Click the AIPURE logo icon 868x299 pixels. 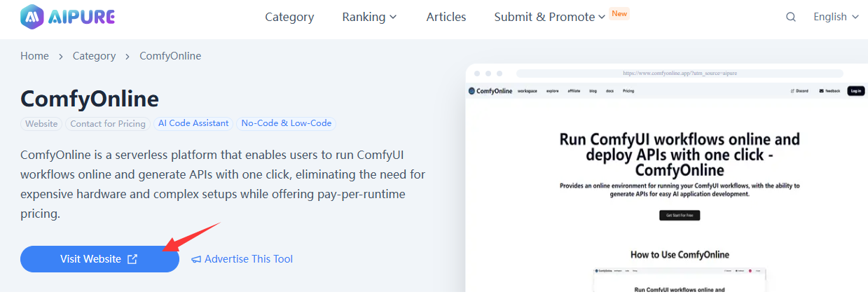coord(32,16)
